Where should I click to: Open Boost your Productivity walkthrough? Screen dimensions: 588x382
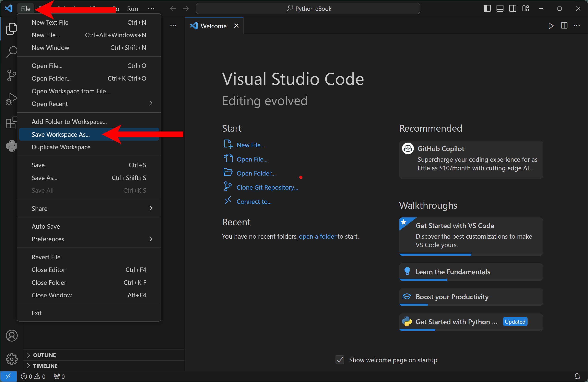click(x=471, y=297)
